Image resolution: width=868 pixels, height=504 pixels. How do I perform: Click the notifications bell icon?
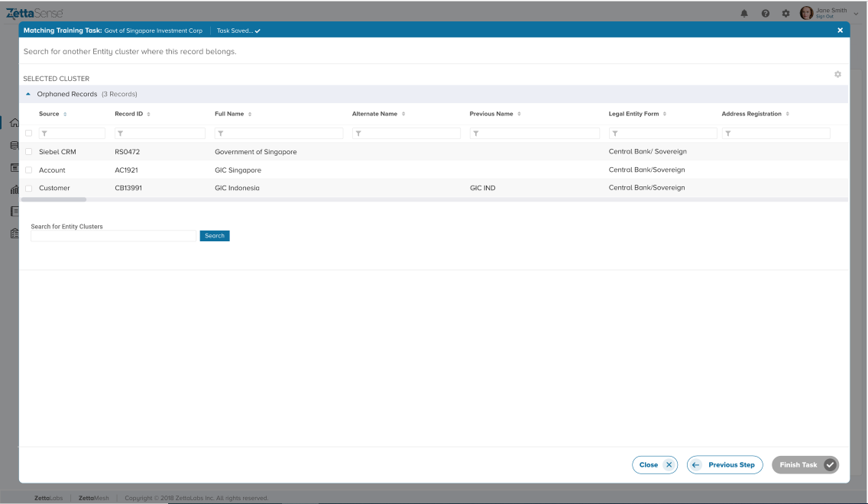744,14
